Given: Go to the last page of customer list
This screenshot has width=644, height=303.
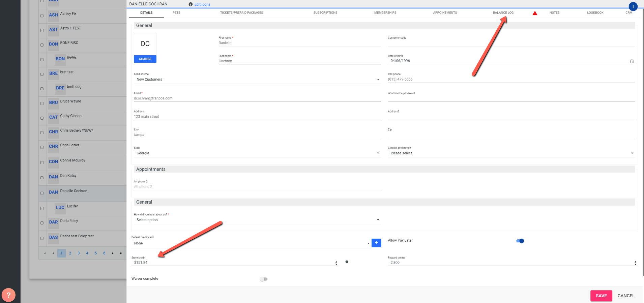Looking at the screenshot, I should click(121, 253).
